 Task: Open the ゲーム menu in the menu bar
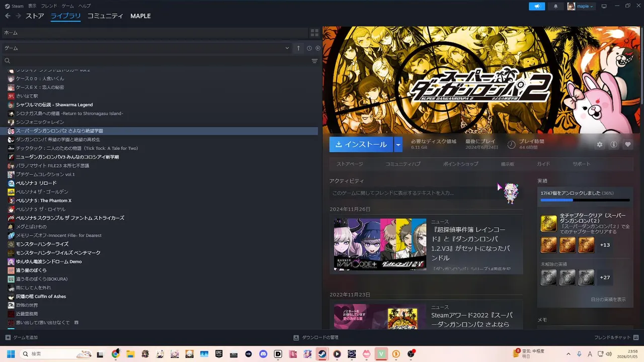point(67,6)
